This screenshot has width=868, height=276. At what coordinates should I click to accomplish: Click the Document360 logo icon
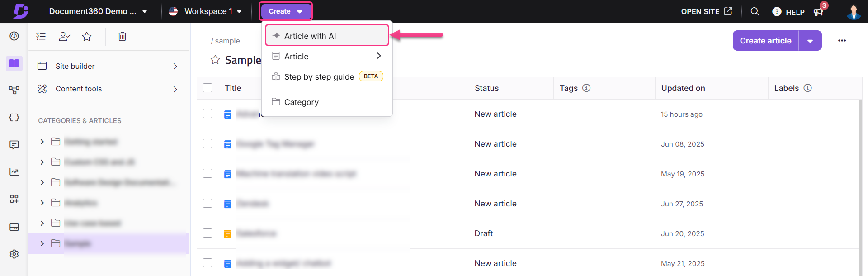point(21,11)
